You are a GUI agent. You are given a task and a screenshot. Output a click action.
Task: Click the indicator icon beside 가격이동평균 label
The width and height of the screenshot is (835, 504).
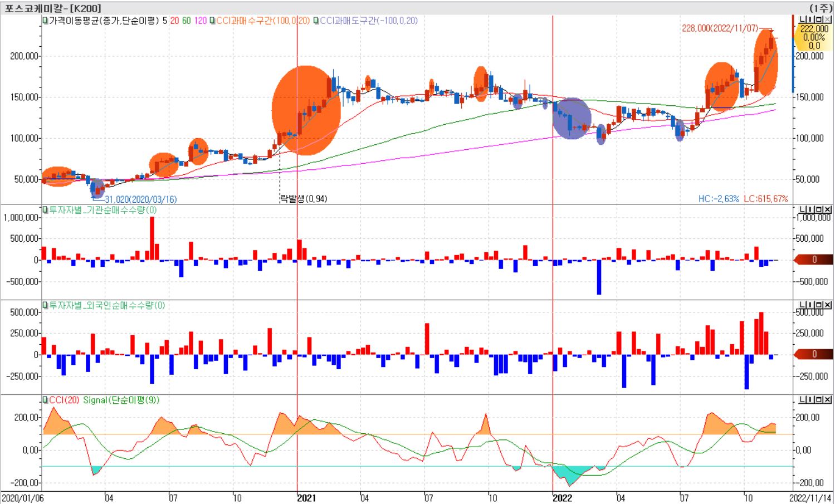[45, 21]
